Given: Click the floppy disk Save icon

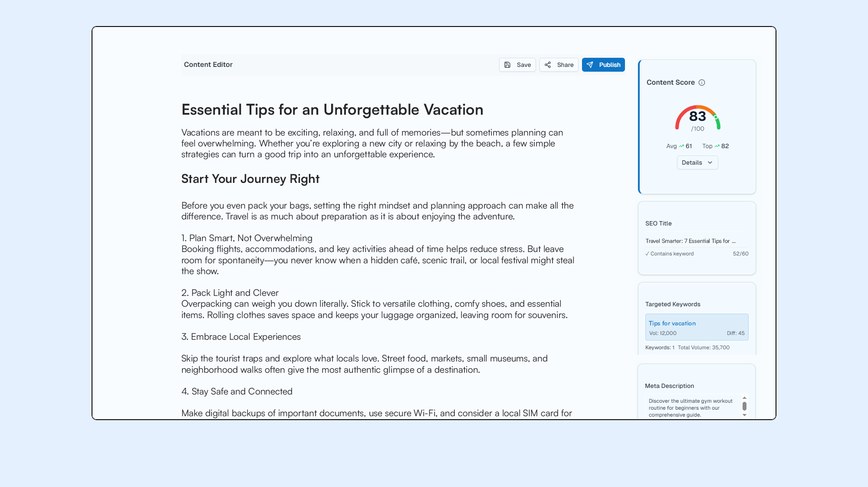Looking at the screenshot, I should pos(507,65).
